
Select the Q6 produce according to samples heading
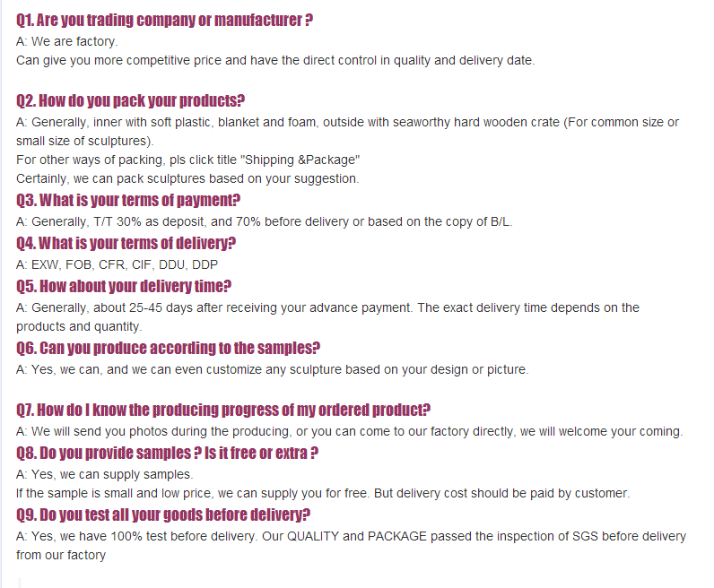[169, 348]
